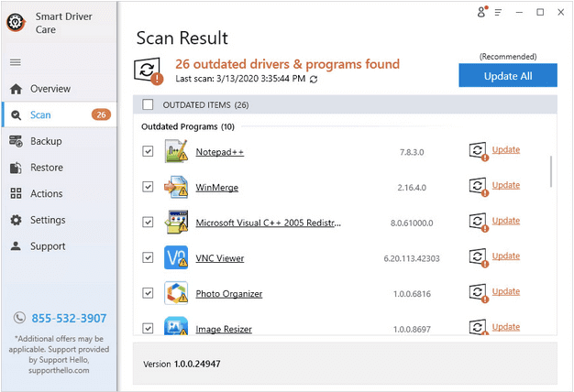The image size is (574, 392).
Task: Click the Notepad++ program icon
Action: 176,152
